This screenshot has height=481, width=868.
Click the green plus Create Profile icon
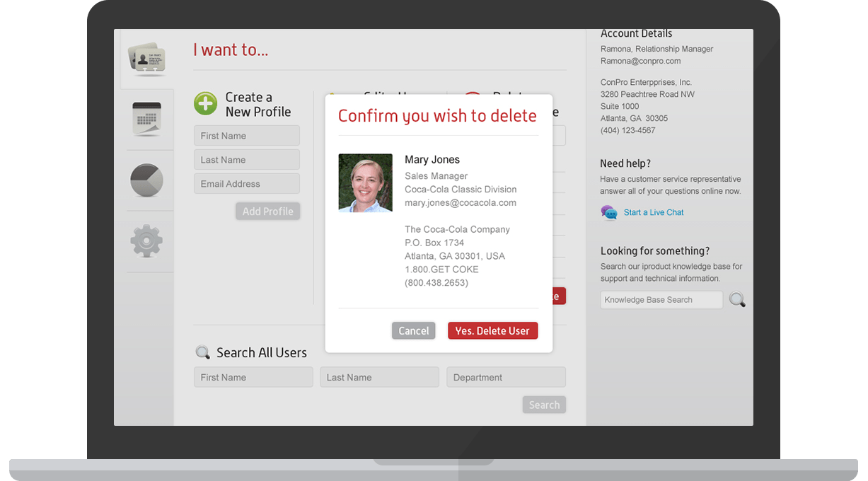point(206,103)
